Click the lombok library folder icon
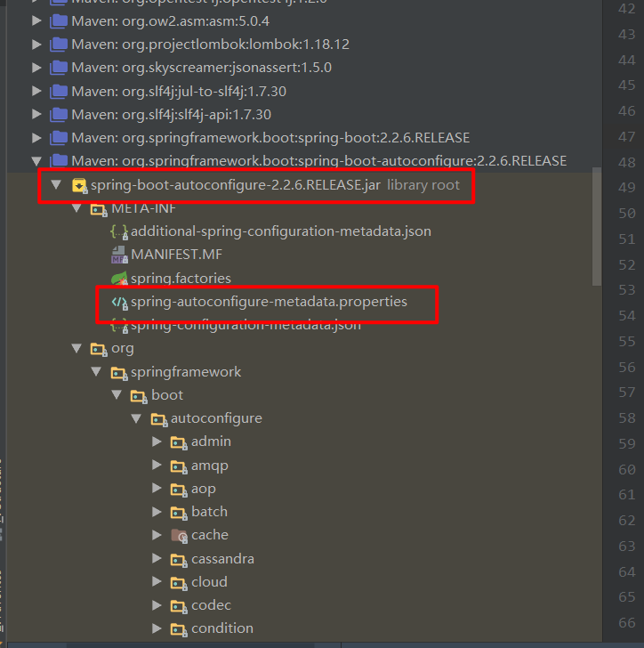The width and height of the screenshot is (644, 648). [58, 45]
